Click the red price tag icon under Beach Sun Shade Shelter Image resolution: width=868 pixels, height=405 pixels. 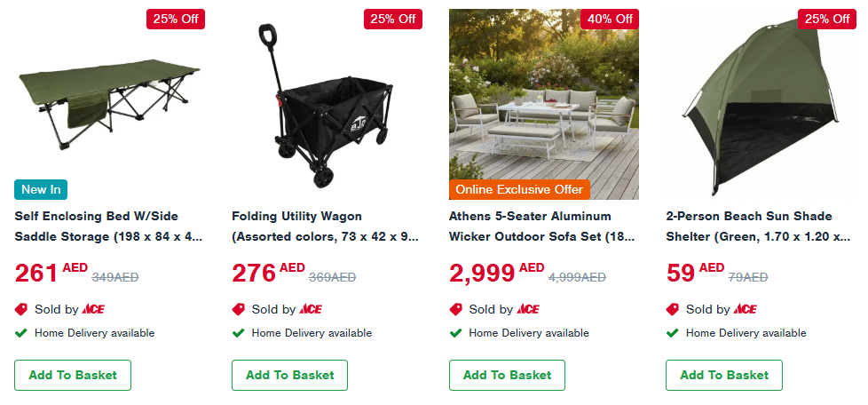(674, 310)
